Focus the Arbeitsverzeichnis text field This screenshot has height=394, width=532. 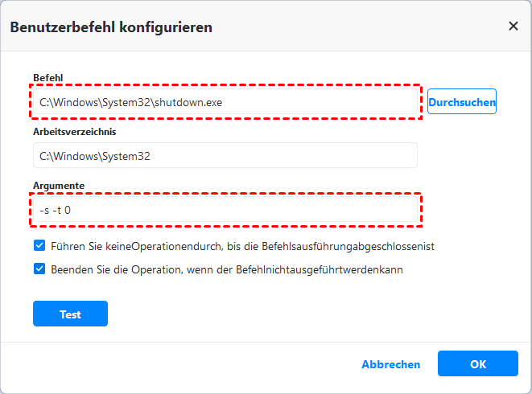click(225, 156)
